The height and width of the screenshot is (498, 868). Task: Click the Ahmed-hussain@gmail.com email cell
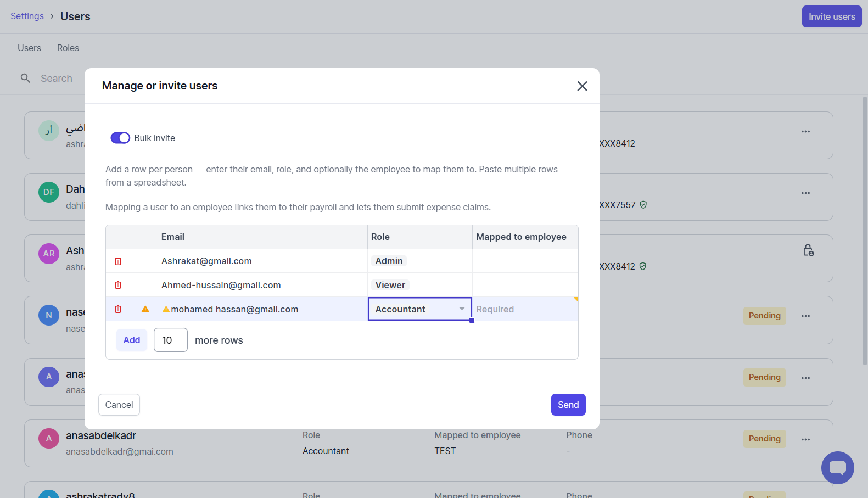pos(262,285)
